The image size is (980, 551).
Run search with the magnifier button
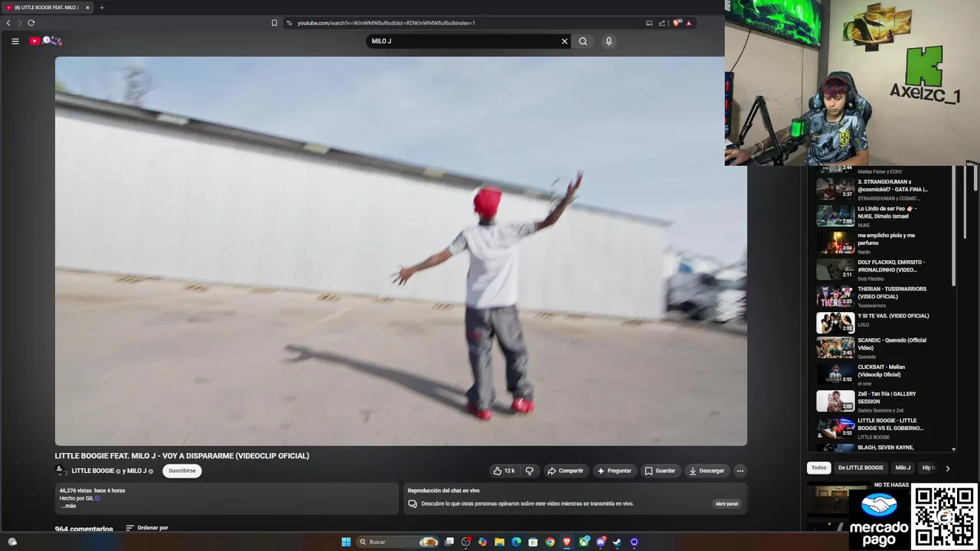(583, 41)
